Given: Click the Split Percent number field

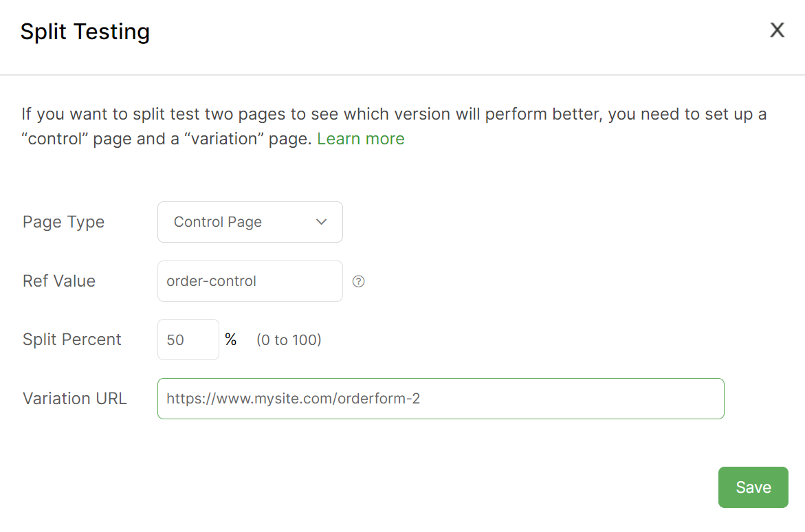Looking at the screenshot, I should point(188,340).
